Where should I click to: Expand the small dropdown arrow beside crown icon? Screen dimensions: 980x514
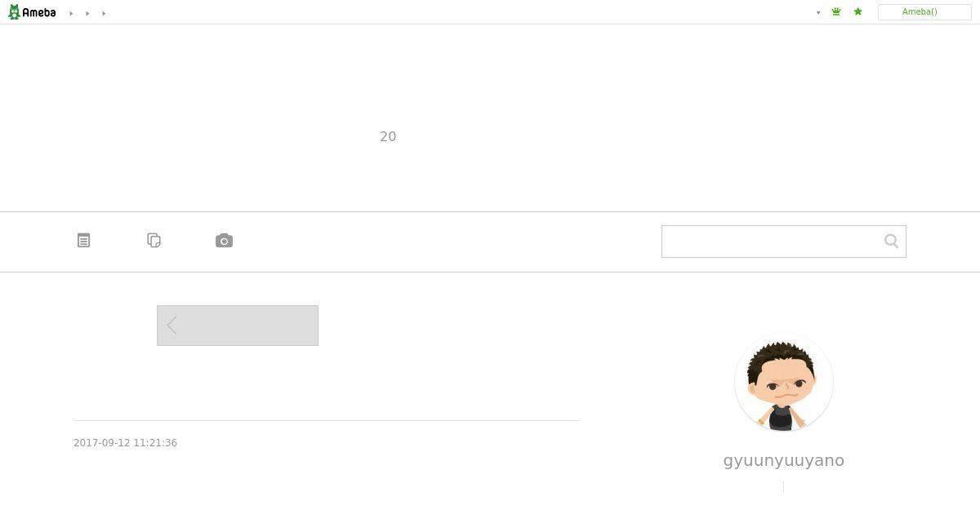[818, 13]
